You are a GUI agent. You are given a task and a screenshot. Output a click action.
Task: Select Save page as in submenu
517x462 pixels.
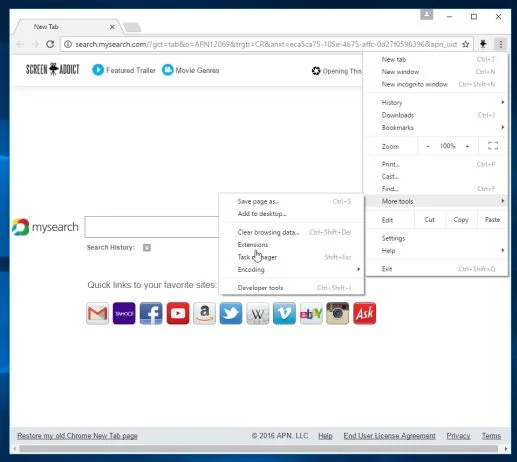coord(292,201)
